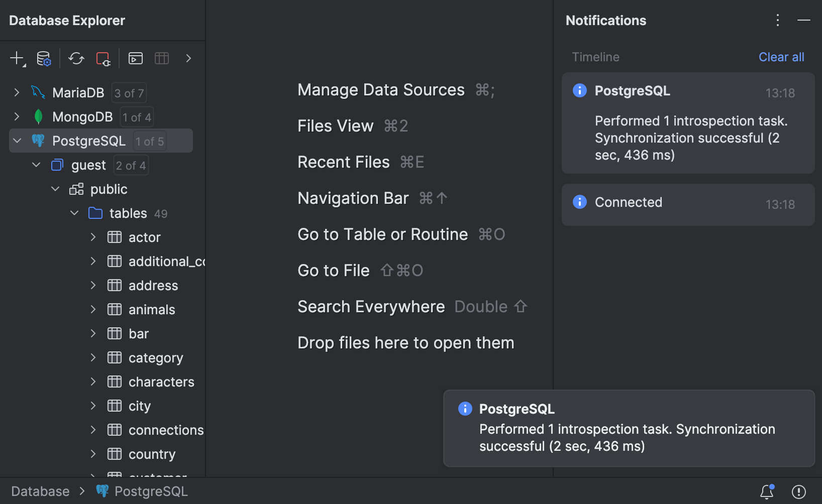The height and width of the screenshot is (504, 822).
Task: Open notifications bell in the status bar
Action: coord(766,491)
